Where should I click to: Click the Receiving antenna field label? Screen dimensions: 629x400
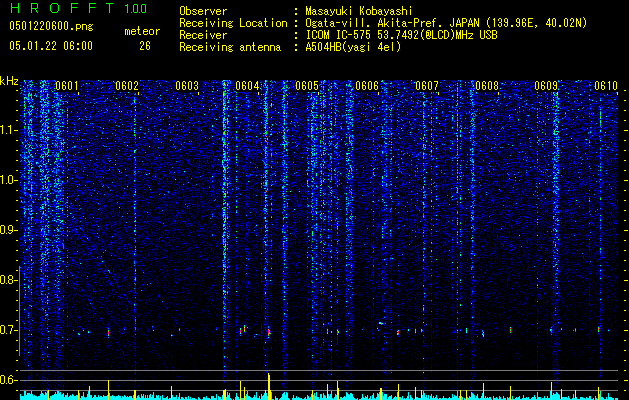230,47
